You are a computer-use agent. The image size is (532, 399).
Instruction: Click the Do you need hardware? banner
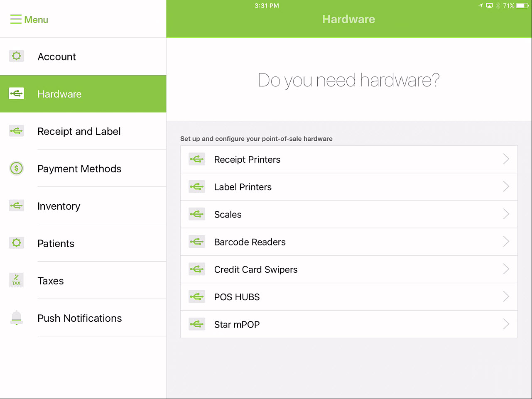pos(348,80)
